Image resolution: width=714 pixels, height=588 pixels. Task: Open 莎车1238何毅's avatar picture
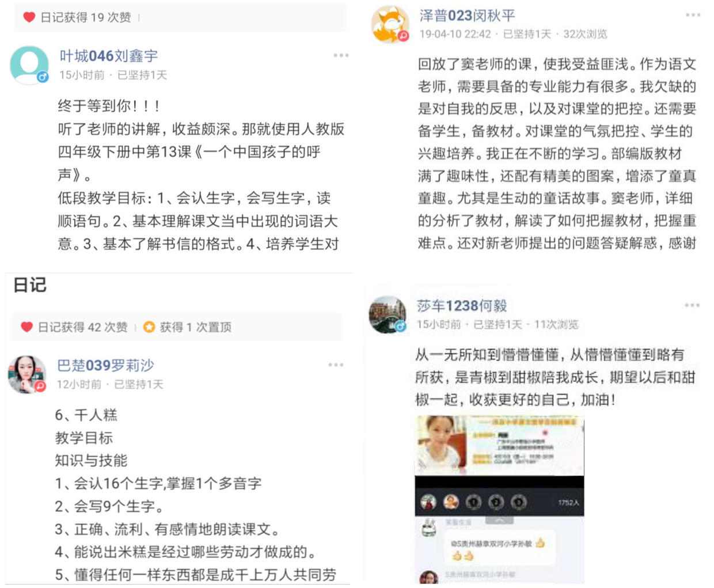[x=388, y=314]
